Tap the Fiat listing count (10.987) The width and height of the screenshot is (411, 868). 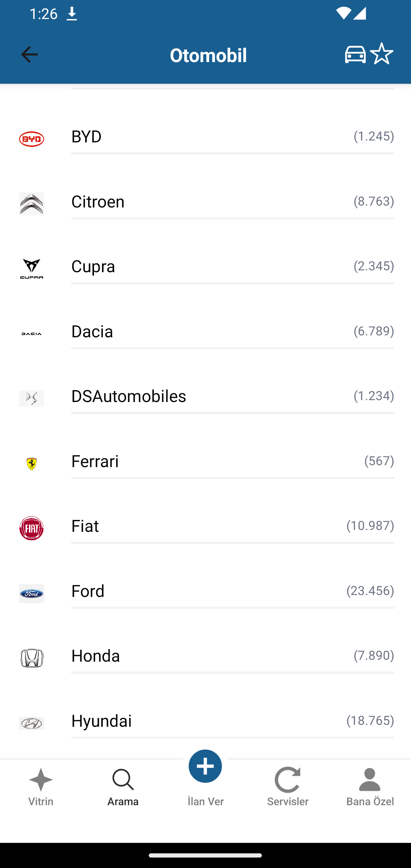tap(370, 526)
